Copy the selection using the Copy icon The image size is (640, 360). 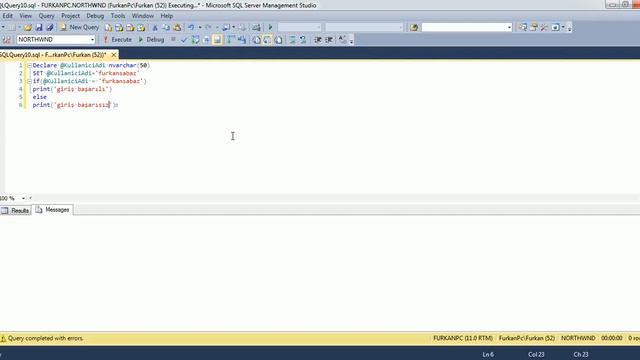click(x=166, y=28)
